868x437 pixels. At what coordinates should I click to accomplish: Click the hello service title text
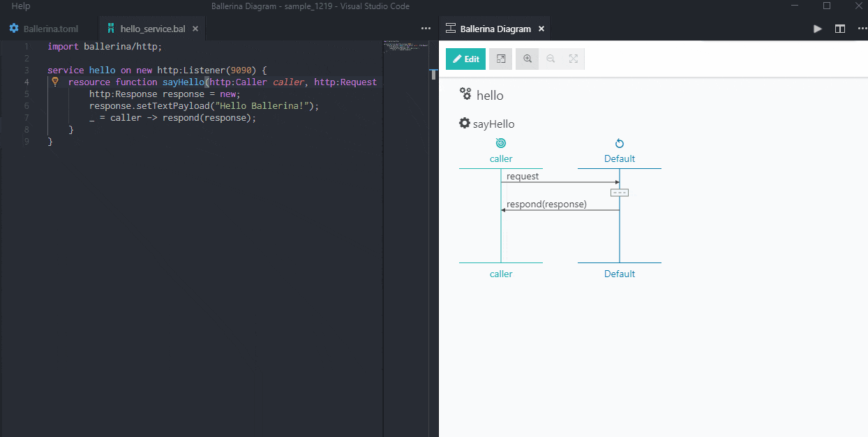point(490,96)
